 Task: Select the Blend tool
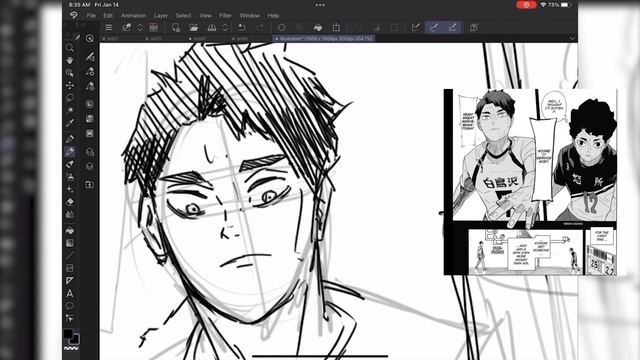[70, 215]
